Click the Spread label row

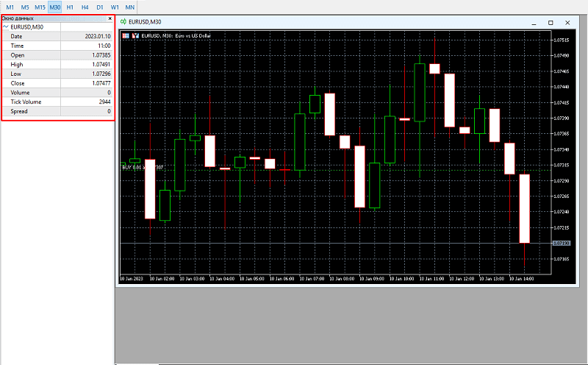(x=31, y=111)
